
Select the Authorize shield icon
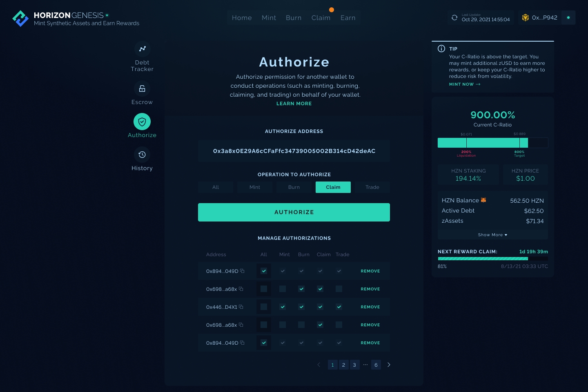[x=142, y=122]
